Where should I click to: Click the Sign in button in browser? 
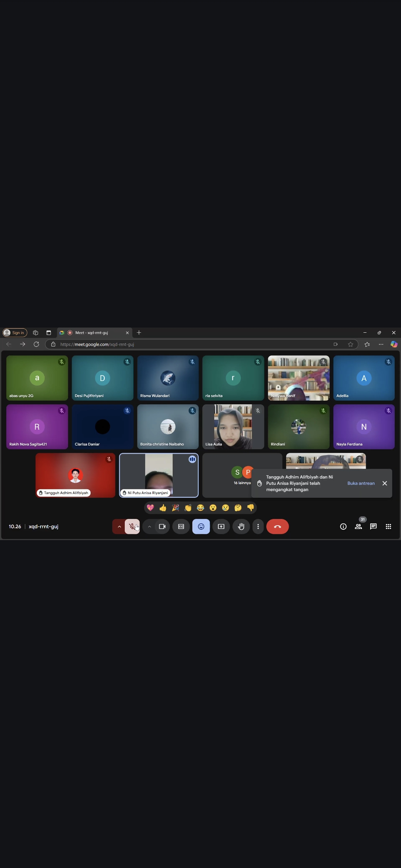(15, 333)
